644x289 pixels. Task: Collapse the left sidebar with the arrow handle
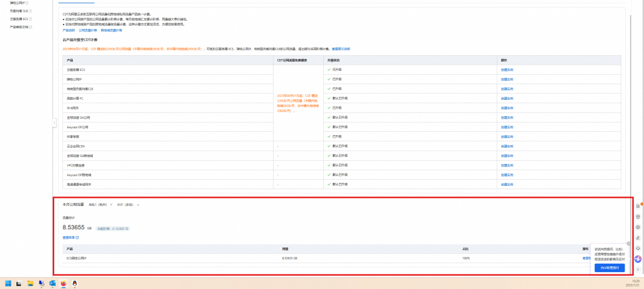pyautogui.click(x=54, y=123)
